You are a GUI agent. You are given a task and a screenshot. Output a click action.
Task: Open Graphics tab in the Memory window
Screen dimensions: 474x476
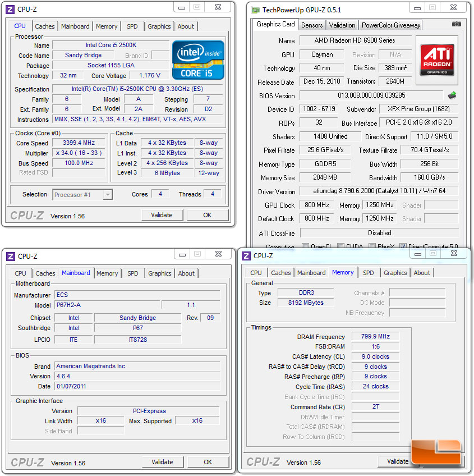(x=395, y=273)
